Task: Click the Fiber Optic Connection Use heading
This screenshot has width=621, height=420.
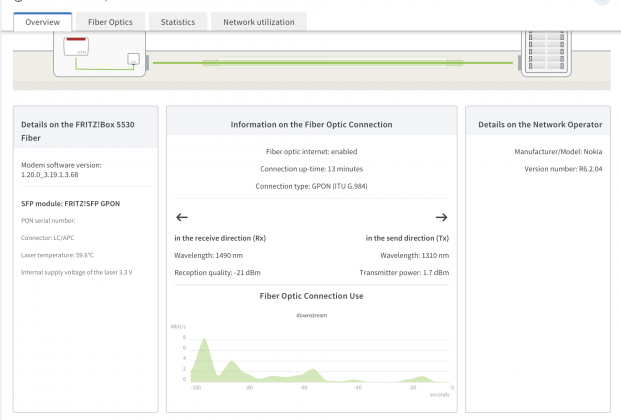Action: [311, 296]
